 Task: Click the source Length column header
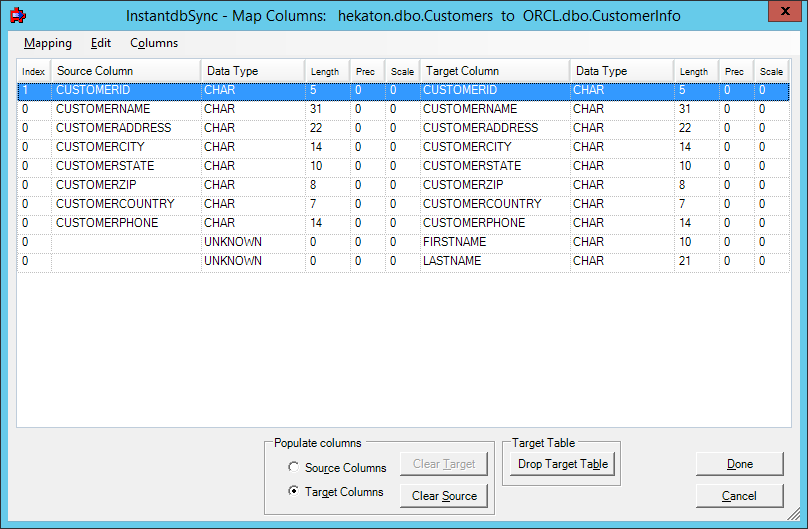[328, 72]
